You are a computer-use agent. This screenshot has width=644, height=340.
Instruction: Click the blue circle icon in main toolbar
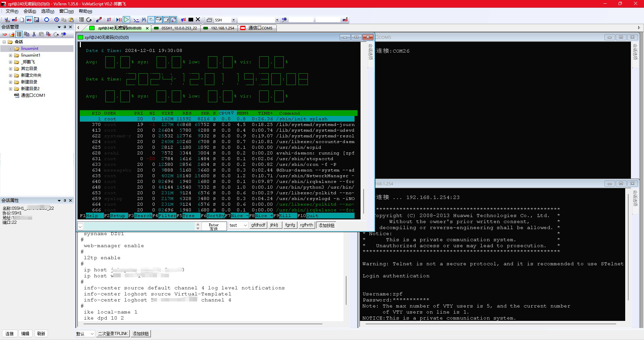[x=47, y=20]
